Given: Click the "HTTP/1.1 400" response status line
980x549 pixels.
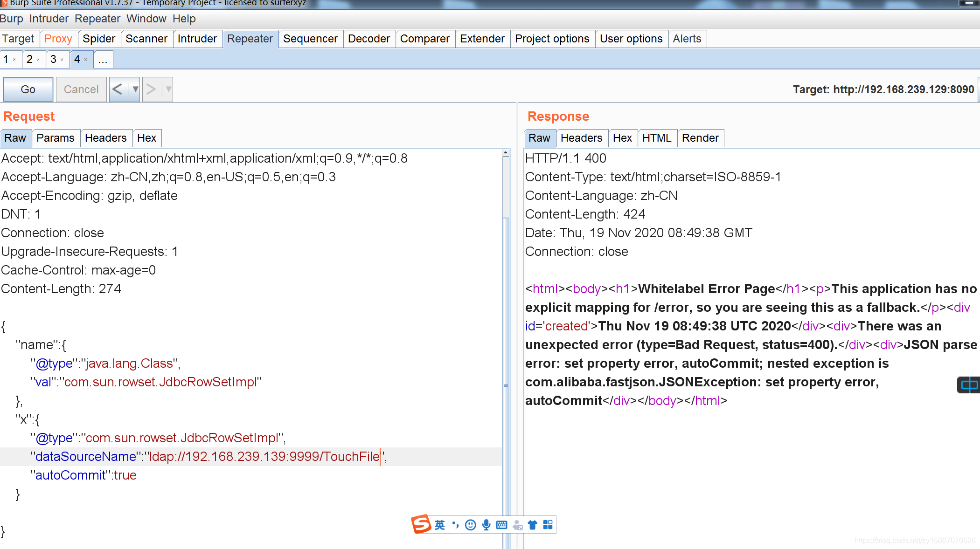Looking at the screenshot, I should point(566,158).
